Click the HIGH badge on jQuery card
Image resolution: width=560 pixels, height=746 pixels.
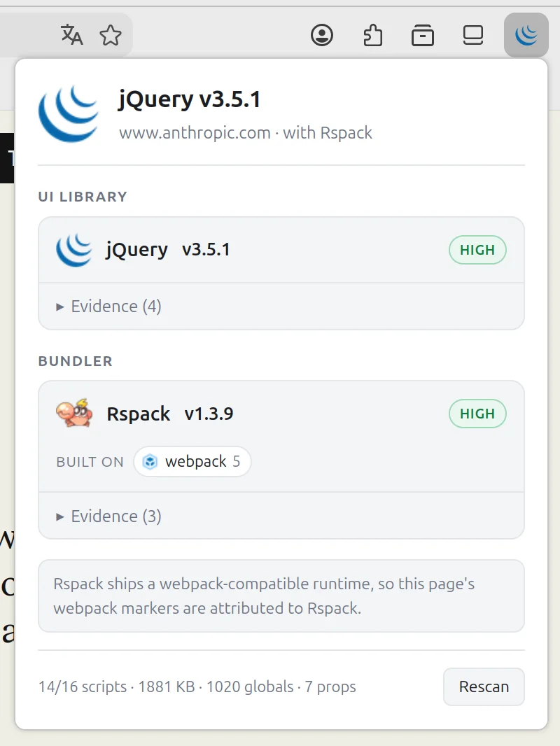[477, 250]
